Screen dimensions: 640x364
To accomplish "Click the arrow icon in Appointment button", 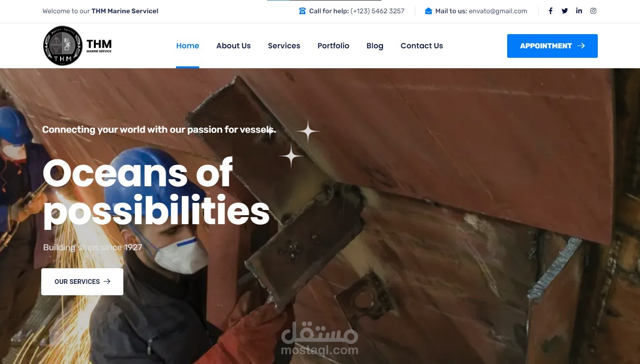I will [581, 46].
